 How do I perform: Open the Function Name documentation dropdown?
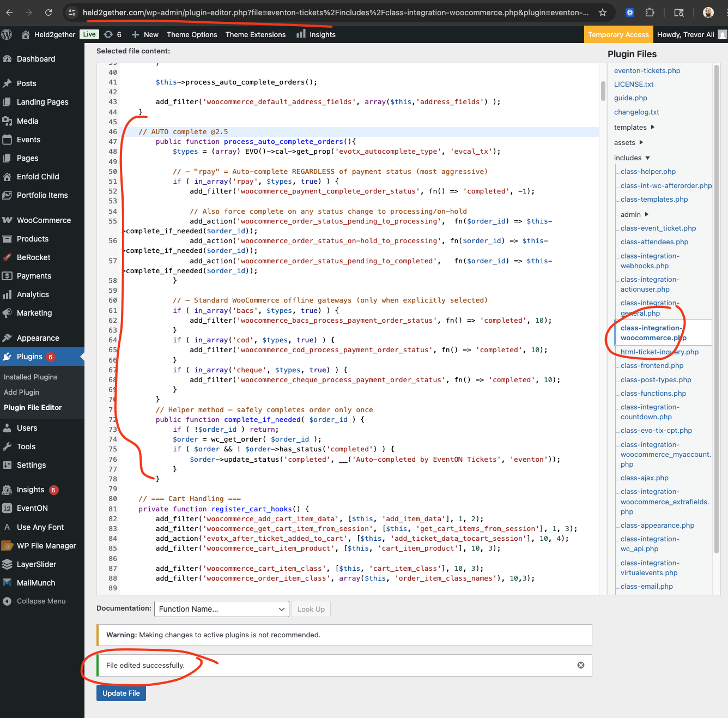(x=221, y=609)
